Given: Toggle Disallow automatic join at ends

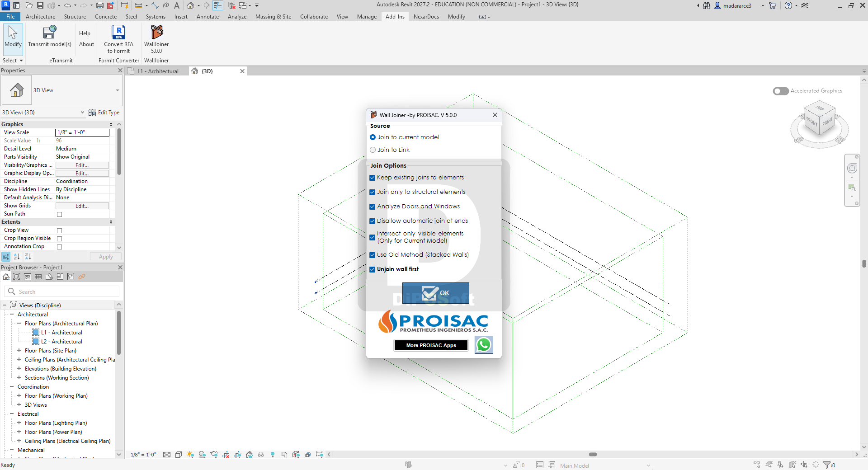Looking at the screenshot, I should (x=373, y=221).
